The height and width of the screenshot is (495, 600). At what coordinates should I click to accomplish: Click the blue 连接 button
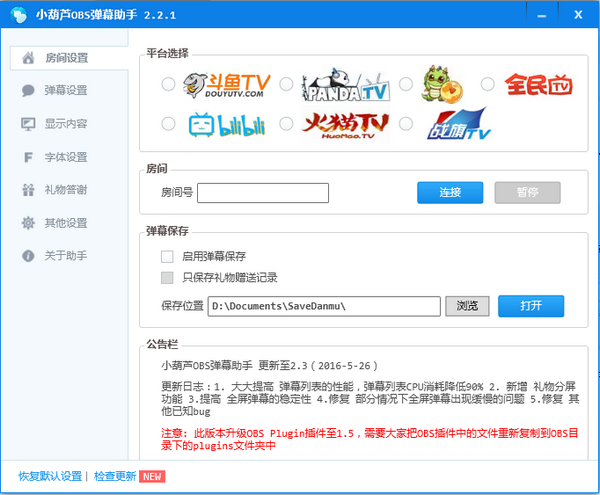(x=450, y=192)
